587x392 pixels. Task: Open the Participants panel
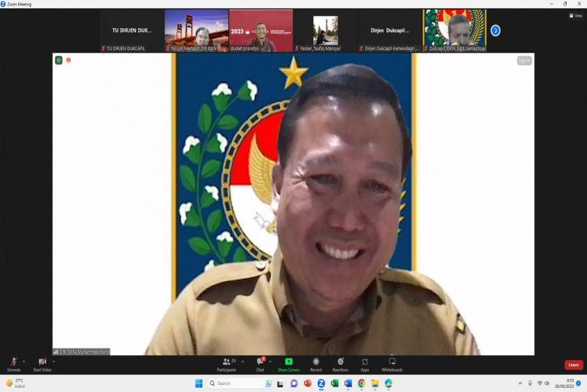pyautogui.click(x=227, y=364)
